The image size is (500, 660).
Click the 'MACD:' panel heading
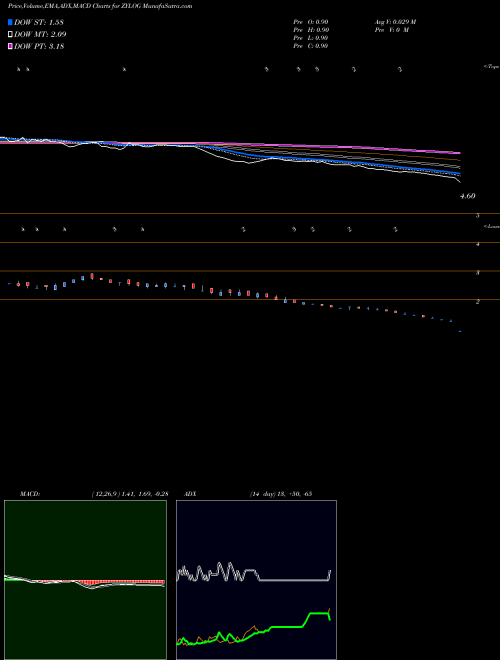point(30,494)
